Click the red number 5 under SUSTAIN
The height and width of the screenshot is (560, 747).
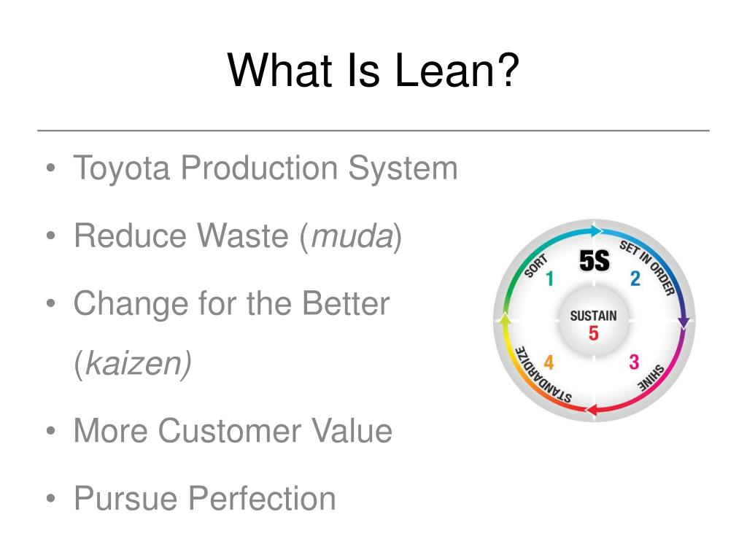(594, 333)
